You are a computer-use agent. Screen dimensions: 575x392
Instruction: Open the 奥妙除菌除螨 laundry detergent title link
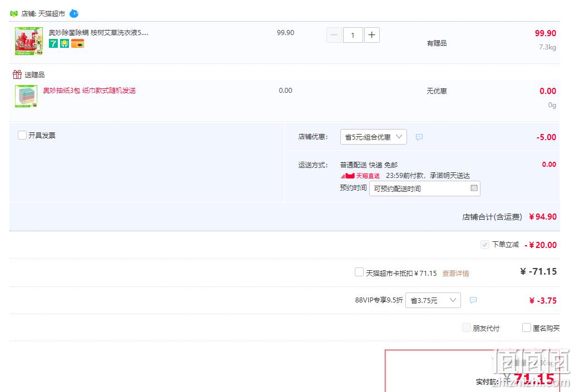tap(98, 33)
